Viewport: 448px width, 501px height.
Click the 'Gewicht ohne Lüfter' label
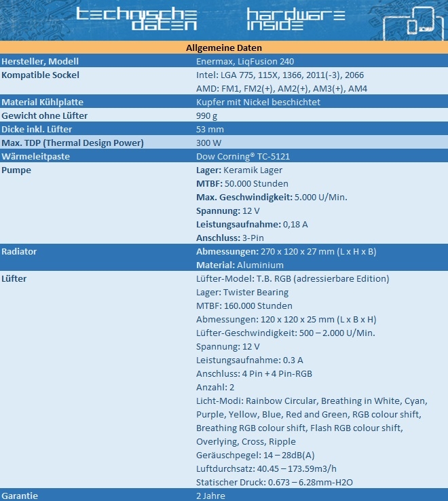[44, 115]
